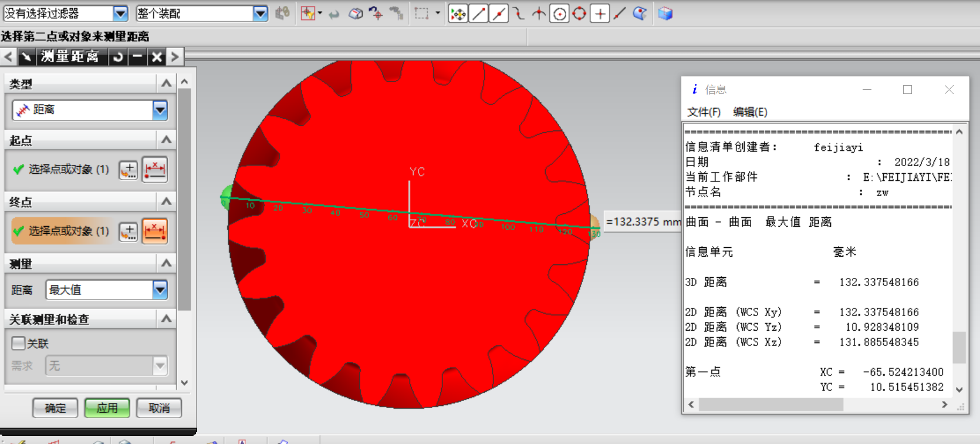Click the general selection filters icon

(307, 13)
